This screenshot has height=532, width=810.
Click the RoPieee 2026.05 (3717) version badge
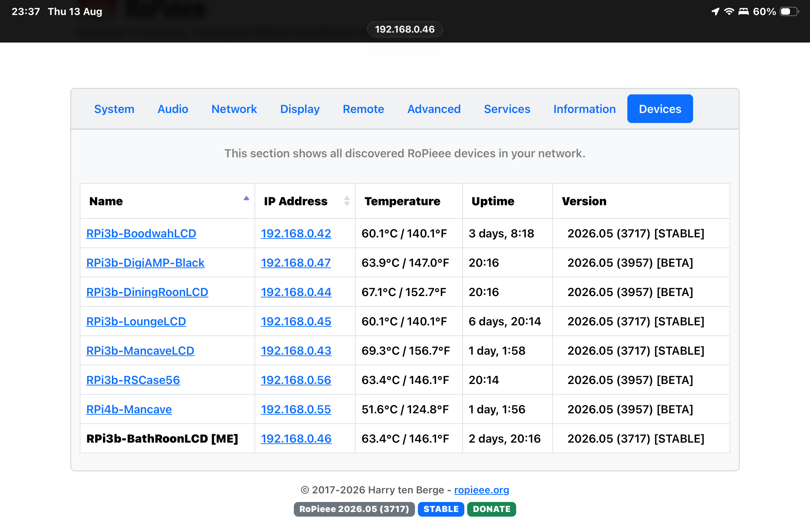pyautogui.click(x=354, y=509)
